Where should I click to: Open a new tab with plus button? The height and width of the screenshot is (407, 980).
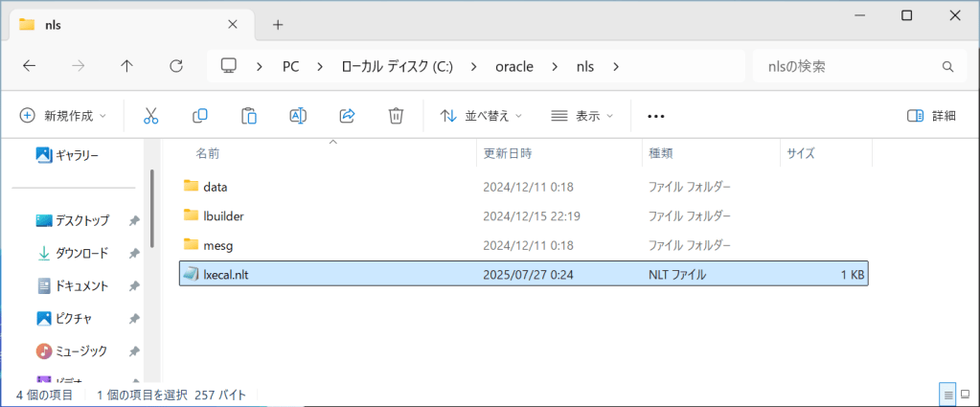278,24
